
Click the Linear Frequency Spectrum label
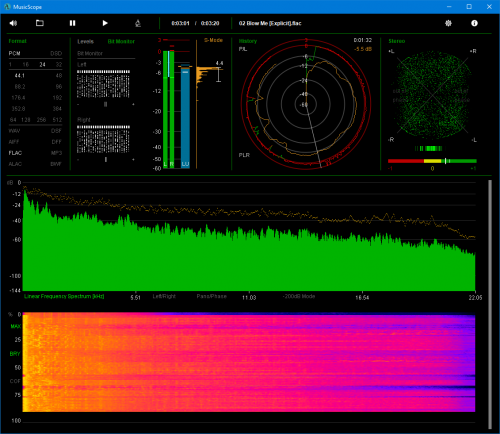click(x=64, y=296)
